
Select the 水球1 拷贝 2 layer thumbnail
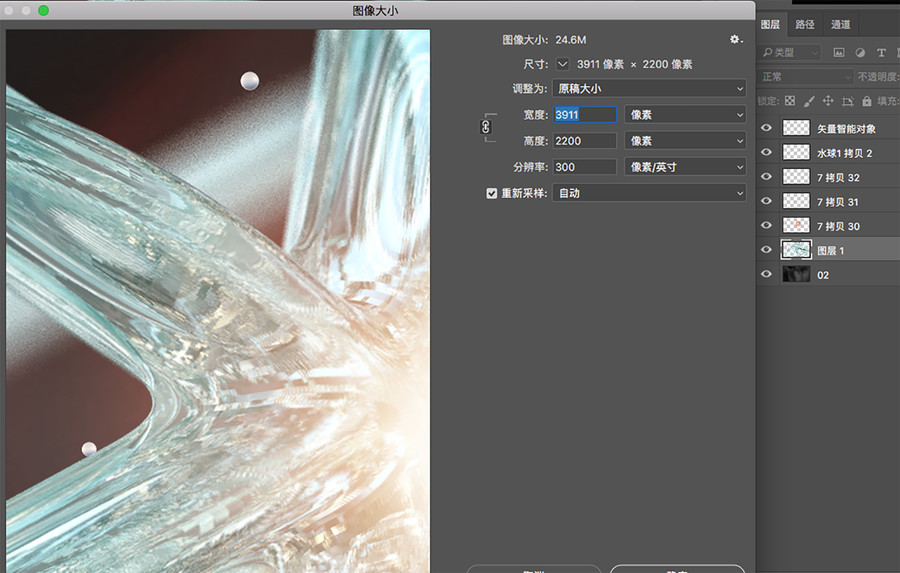796,152
